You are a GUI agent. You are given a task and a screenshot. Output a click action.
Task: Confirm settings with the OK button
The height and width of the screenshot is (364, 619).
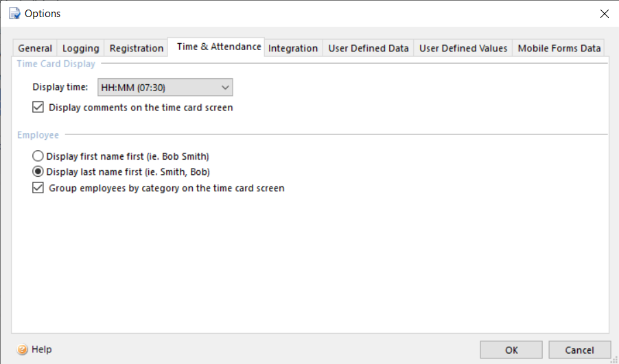click(511, 350)
